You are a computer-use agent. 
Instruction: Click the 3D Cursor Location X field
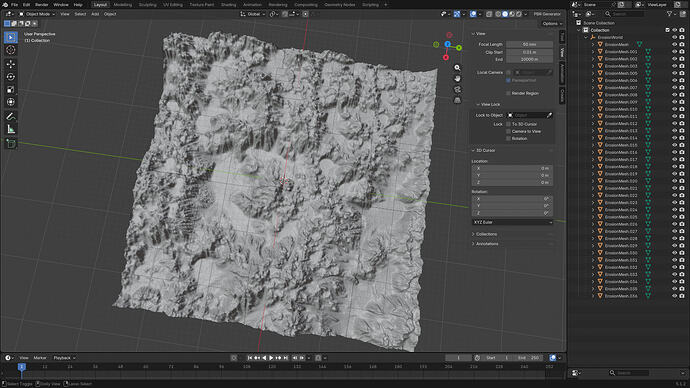point(513,168)
